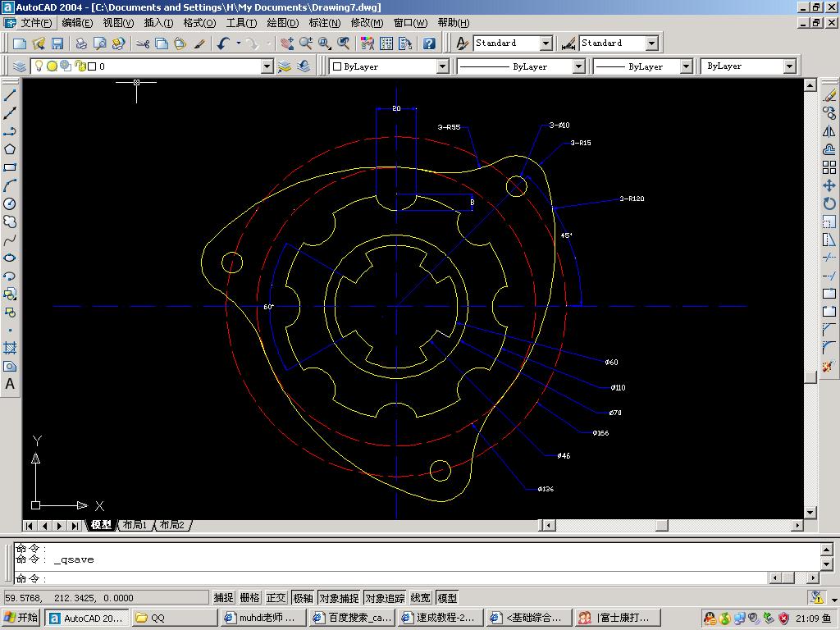Open the Layer Properties Manager icon

pyautogui.click(x=20, y=66)
